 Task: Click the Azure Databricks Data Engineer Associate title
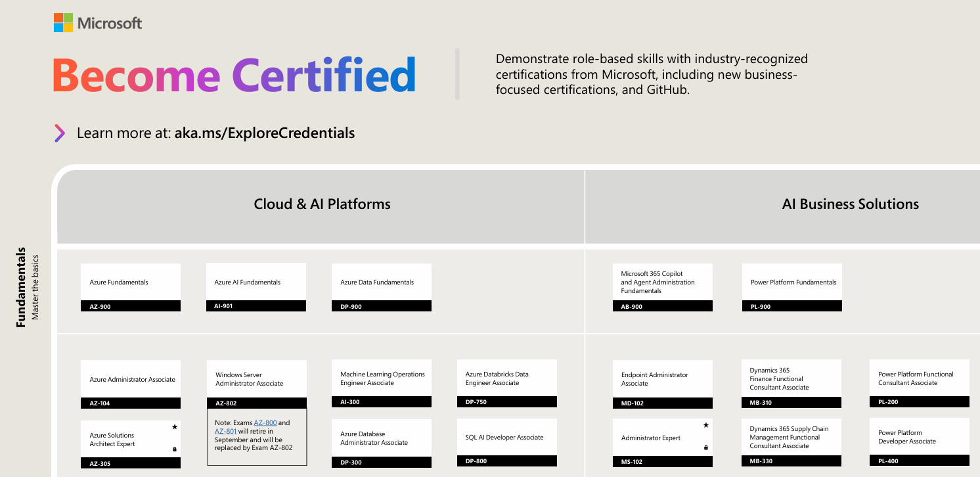[x=497, y=378]
